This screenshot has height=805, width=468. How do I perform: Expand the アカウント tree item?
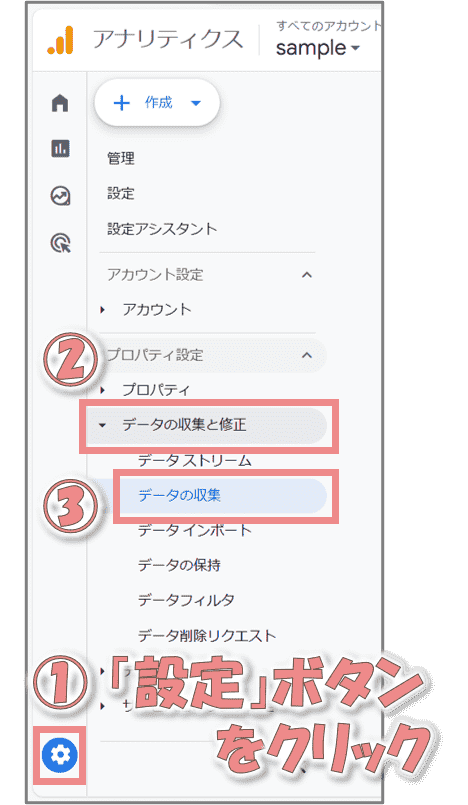(146, 310)
